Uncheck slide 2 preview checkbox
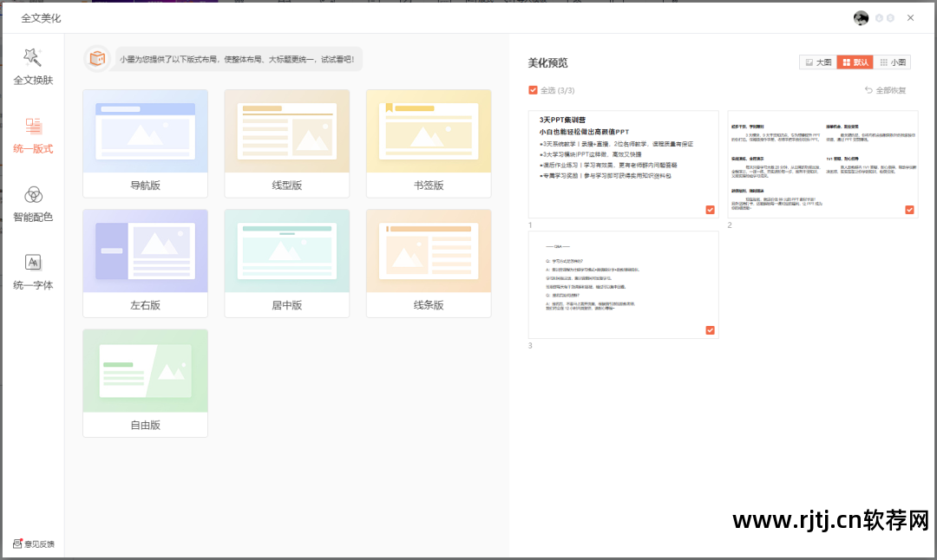The width and height of the screenshot is (937, 560). (909, 210)
